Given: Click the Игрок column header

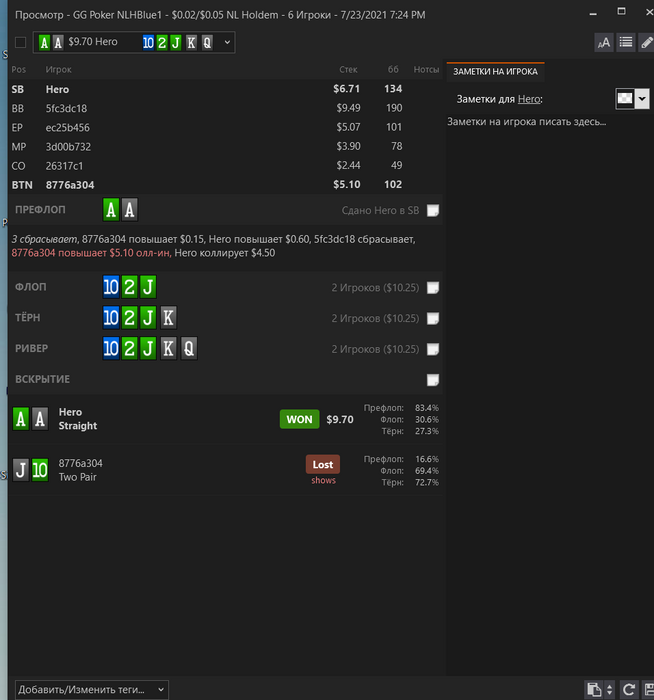Looking at the screenshot, I should pos(58,70).
